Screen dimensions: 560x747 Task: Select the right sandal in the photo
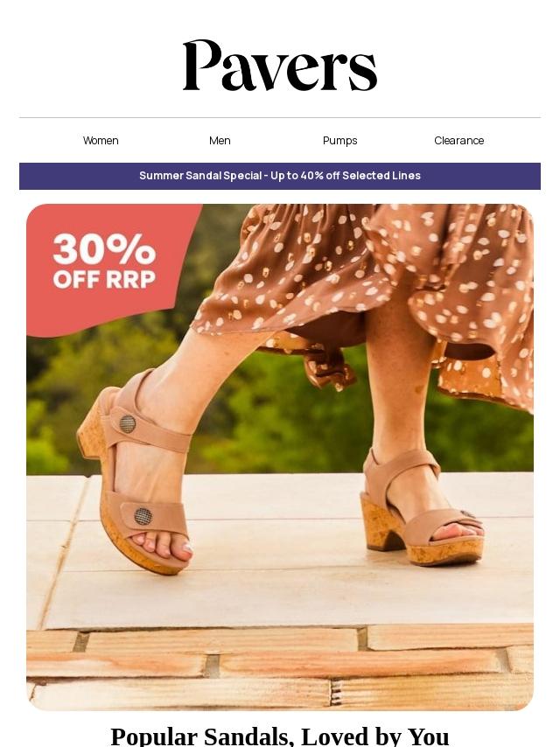coord(423,507)
